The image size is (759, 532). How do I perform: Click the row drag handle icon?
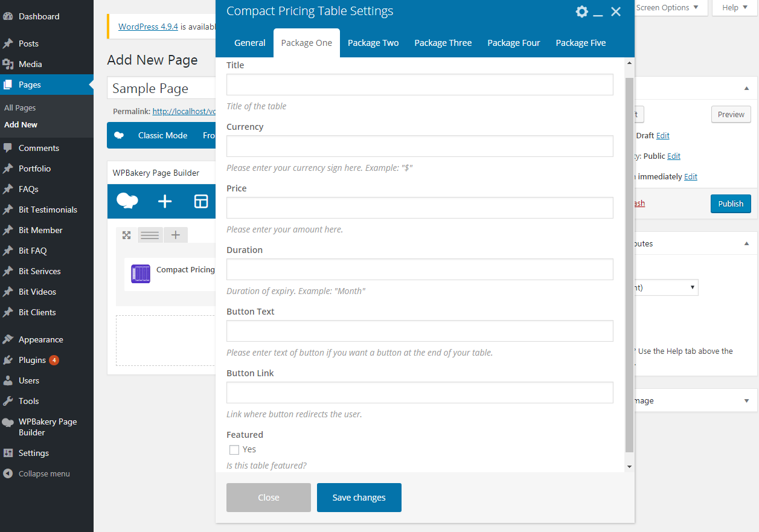(150, 235)
